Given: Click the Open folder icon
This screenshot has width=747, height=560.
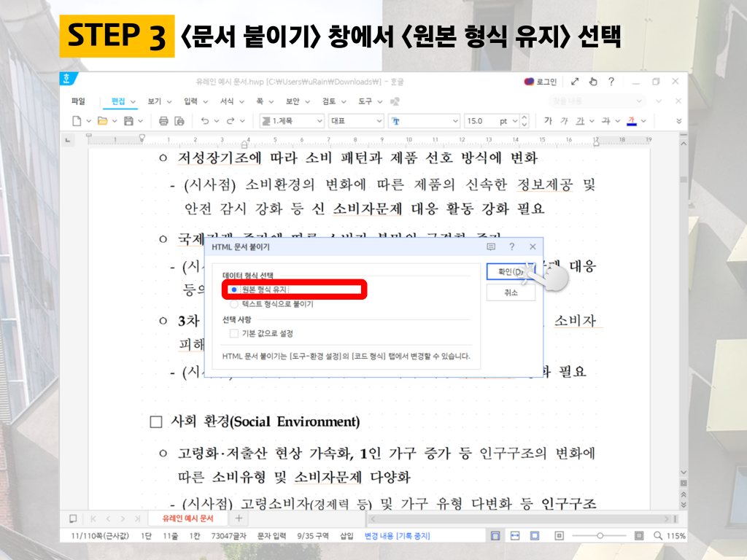Looking at the screenshot, I should (102, 121).
